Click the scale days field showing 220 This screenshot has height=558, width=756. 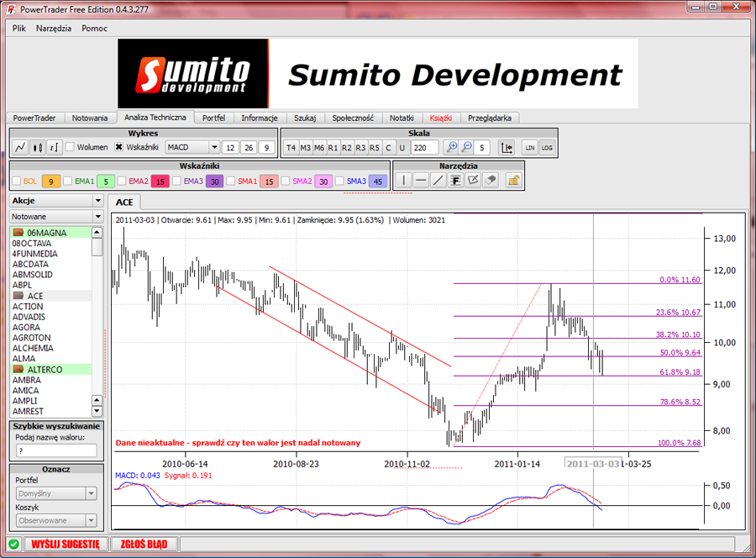pyautogui.click(x=425, y=148)
